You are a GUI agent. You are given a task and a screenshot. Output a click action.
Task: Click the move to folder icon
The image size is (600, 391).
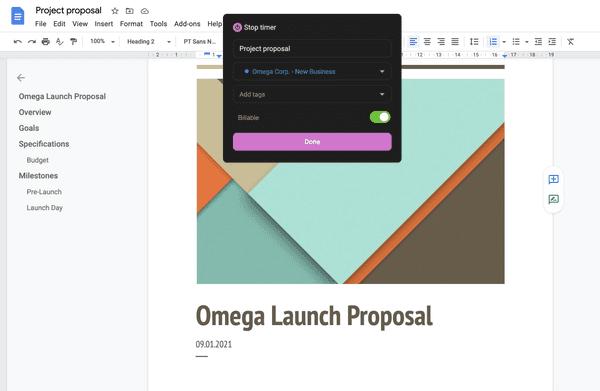coord(130,11)
